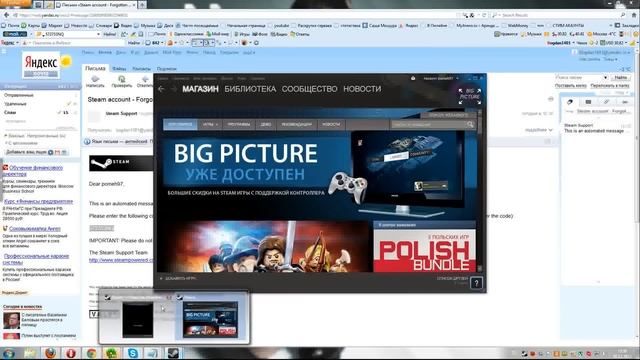Click ДОБАВИТЬ ИГРУ at Steam bottom left
Image resolution: width=640 pixels, height=360 pixels.
coord(178,278)
